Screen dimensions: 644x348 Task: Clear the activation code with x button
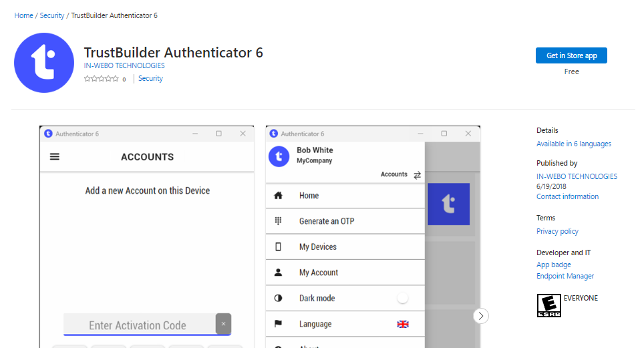click(x=223, y=324)
